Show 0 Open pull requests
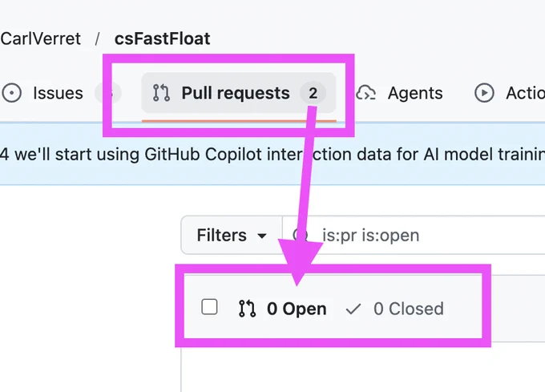Image resolution: width=545 pixels, height=392 pixels. point(283,309)
